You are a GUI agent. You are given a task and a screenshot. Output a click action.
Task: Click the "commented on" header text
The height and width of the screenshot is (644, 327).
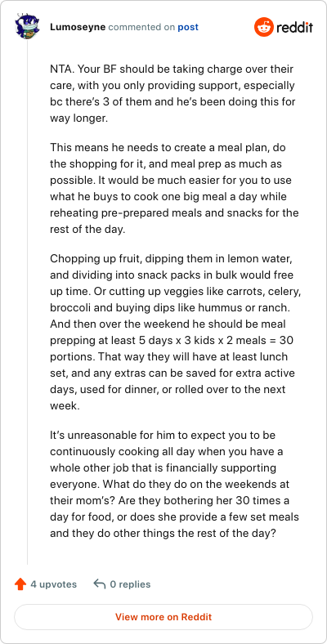click(141, 27)
